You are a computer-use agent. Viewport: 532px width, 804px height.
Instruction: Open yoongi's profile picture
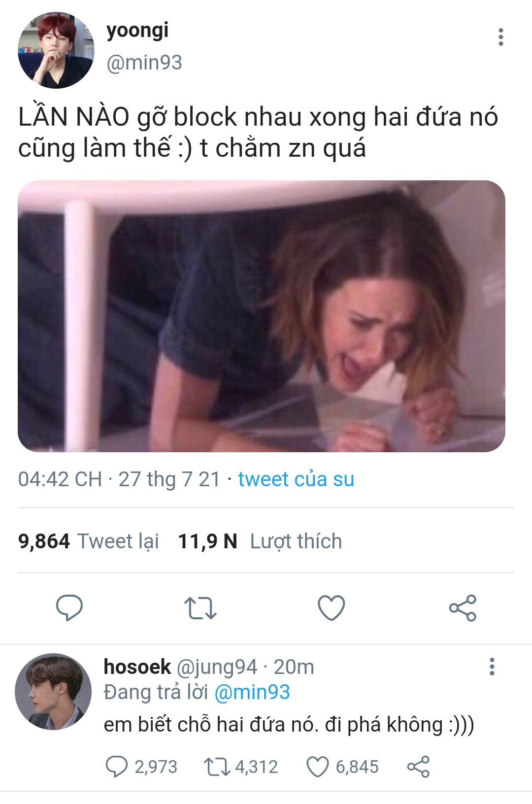(56, 50)
